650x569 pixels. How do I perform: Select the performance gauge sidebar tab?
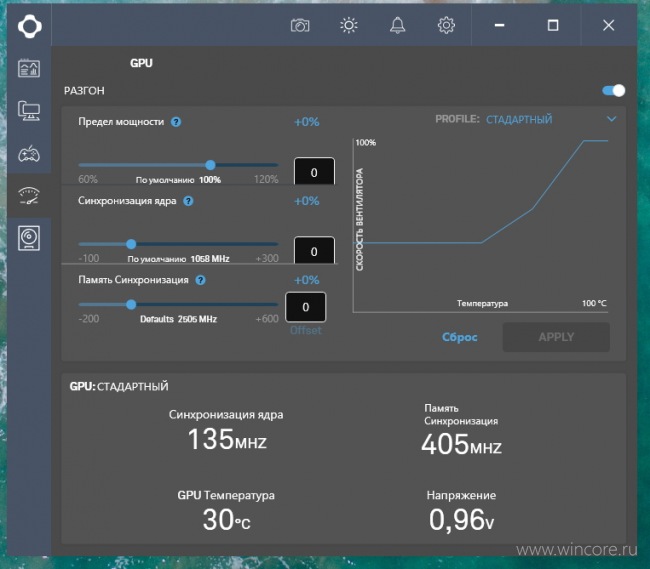(29, 196)
